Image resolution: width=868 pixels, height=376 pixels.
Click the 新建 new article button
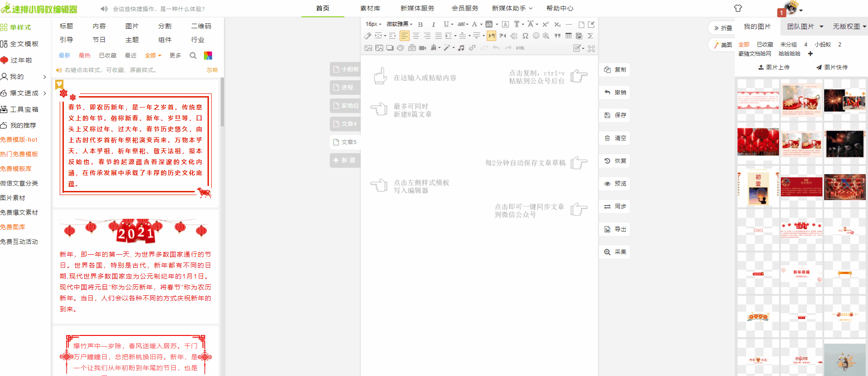click(345, 160)
